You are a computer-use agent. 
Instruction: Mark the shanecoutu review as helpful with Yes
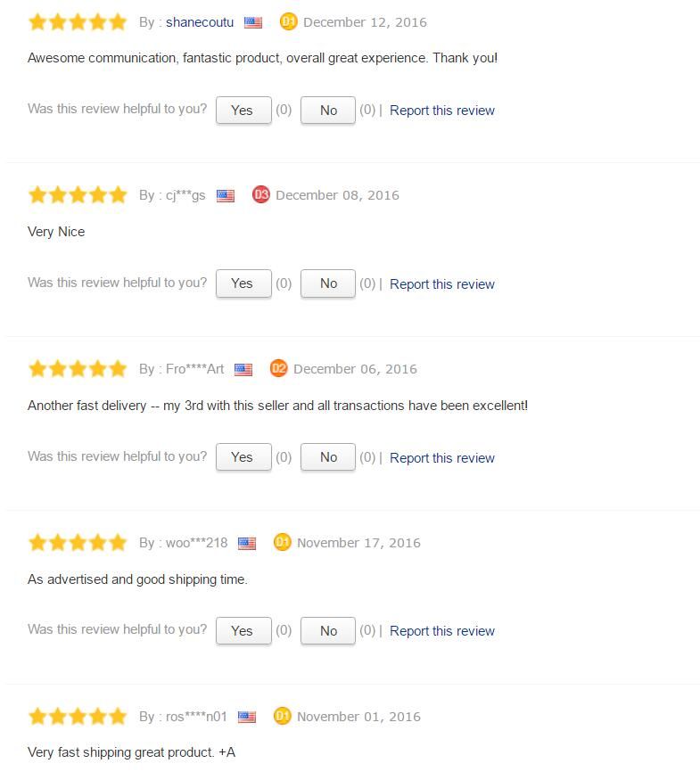(243, 110)
